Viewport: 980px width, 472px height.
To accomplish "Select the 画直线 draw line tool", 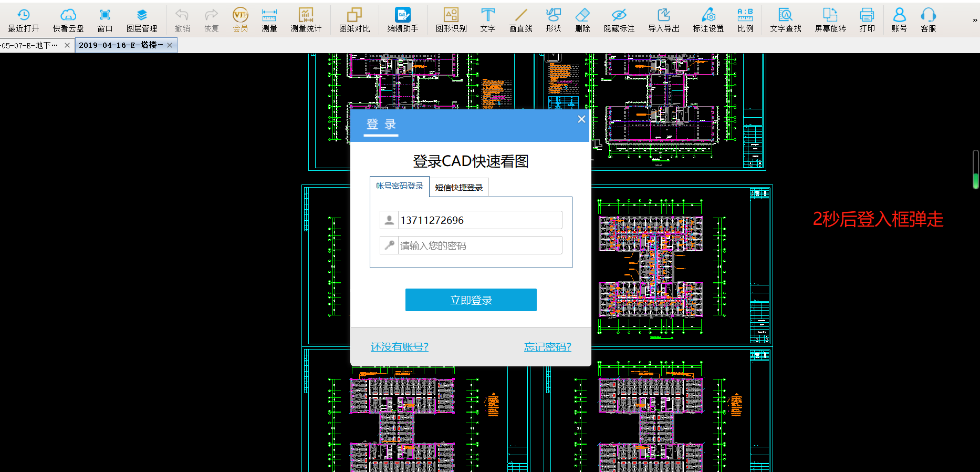I will click(521, 20).
